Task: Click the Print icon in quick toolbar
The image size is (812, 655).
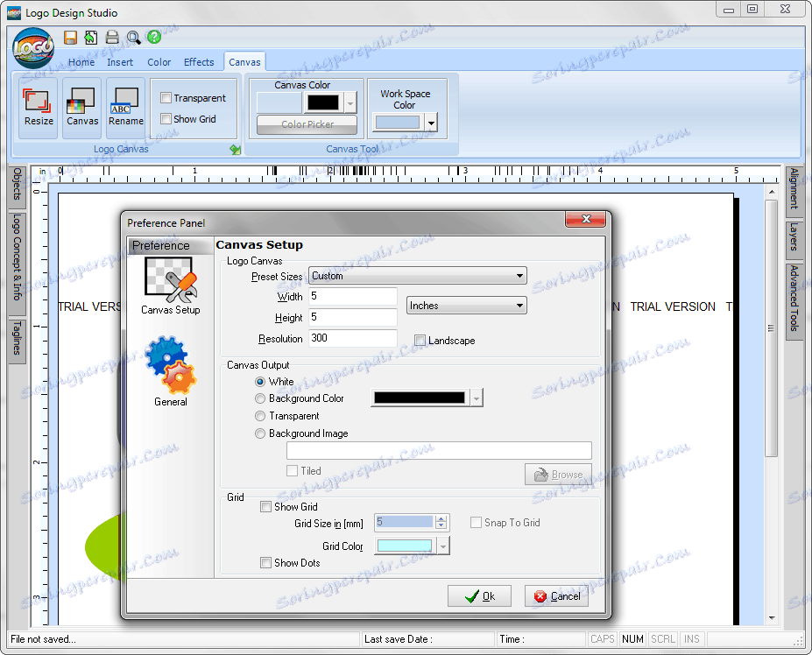Action: [x=112, y=38]
